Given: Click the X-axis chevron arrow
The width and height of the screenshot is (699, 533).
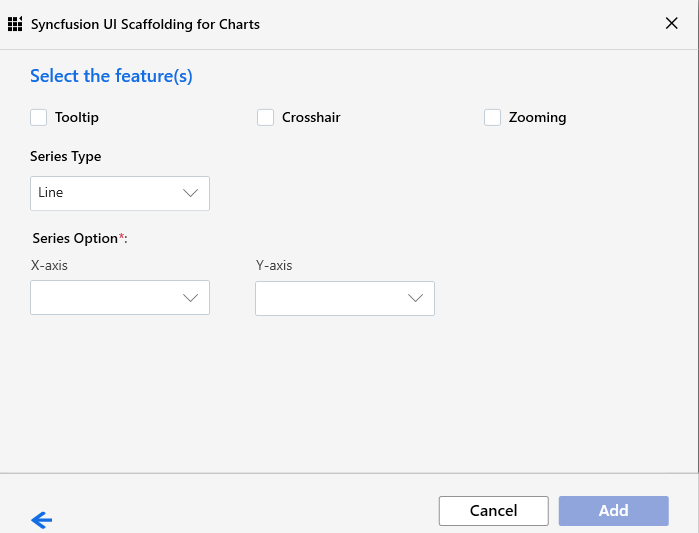Looking at the screenshot, I should pyautogui.click(x=190, y=298).
